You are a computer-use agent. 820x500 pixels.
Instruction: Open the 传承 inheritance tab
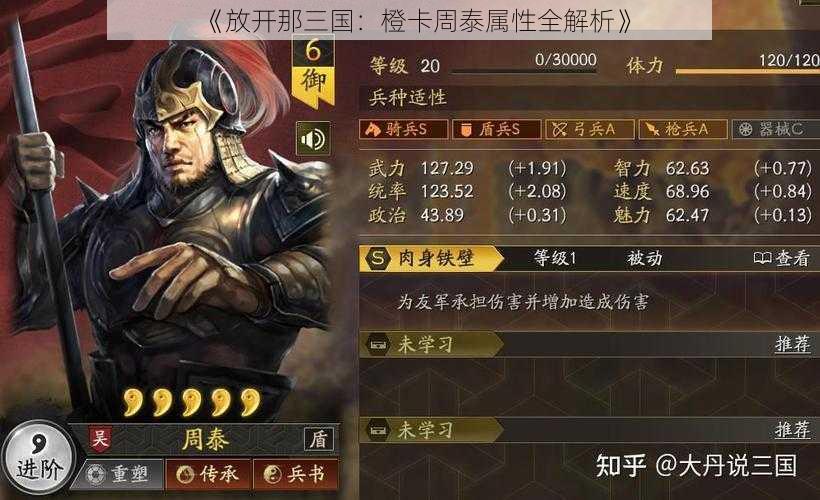click(208, 474)
